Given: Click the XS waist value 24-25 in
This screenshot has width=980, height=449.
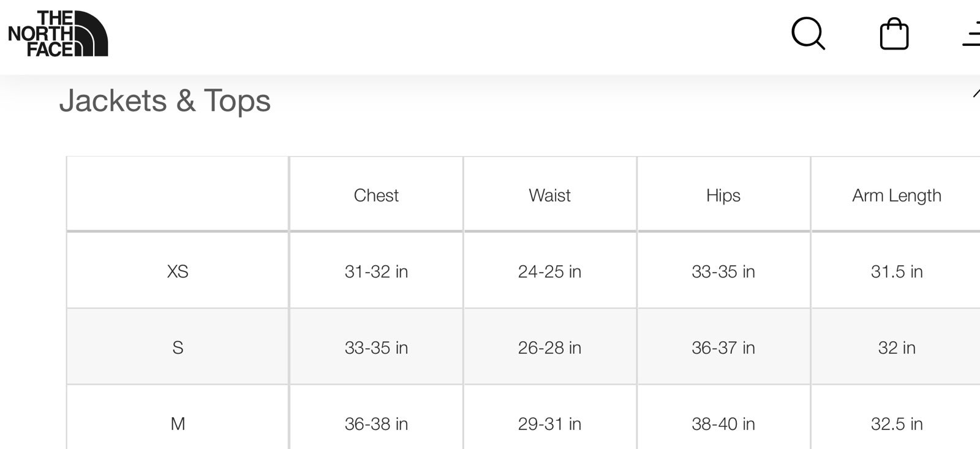Looking at the screenshot, I should [549, 271].
